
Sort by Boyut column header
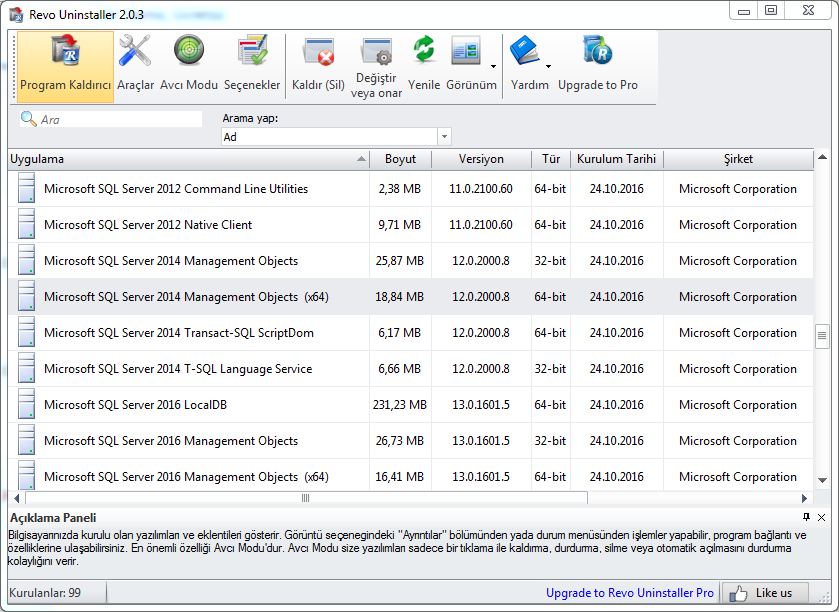400,159
